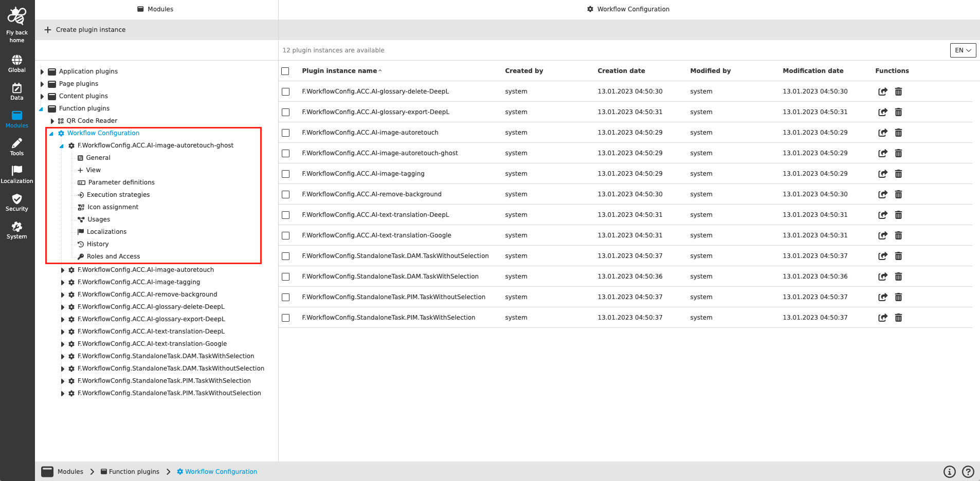Viewport: 980px width, 481px height.
Task: Open the help question mark icon
Action: coord(968,471)
